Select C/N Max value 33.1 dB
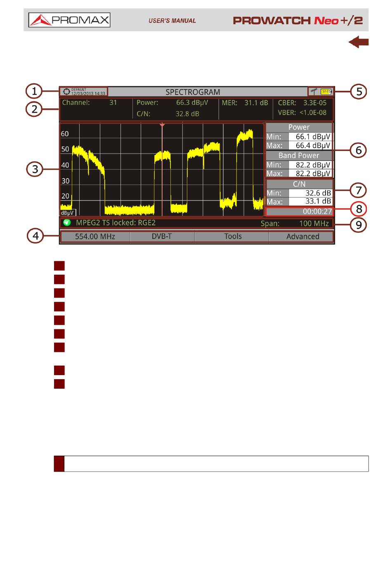Screen dimensions: 392x569 (x=310, y=201)
